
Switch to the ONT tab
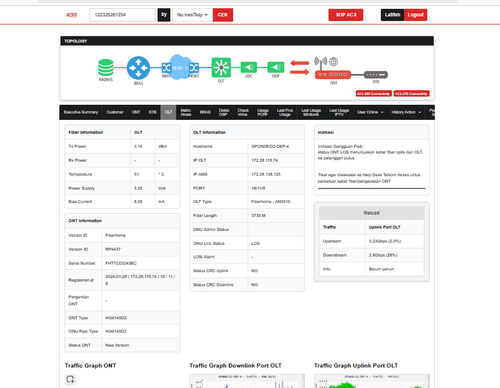[x=136, y=112]
